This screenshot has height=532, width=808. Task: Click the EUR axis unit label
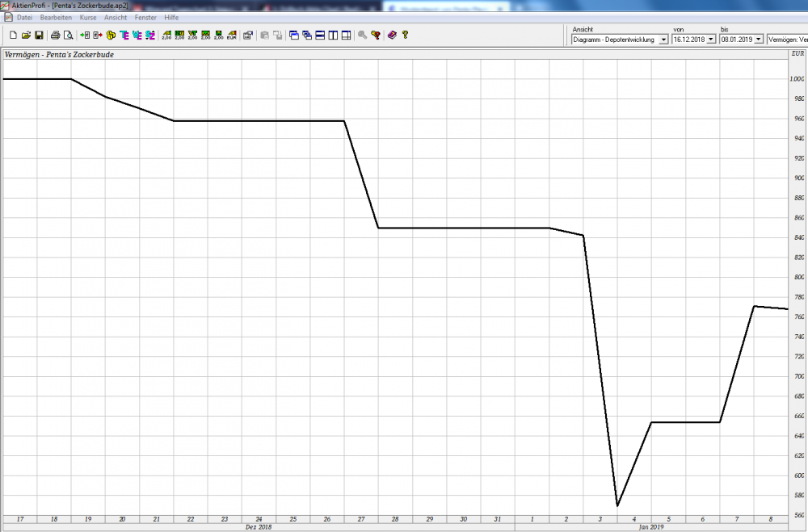[797, 53]
